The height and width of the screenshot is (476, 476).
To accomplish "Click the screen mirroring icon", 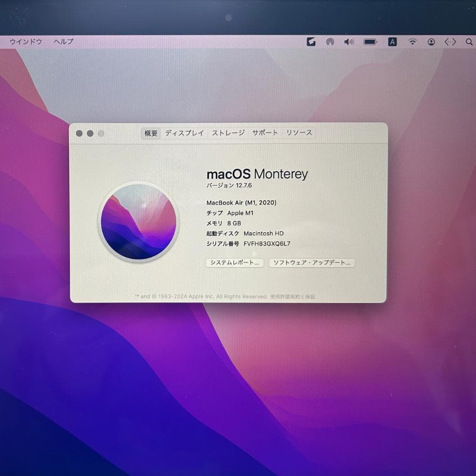I will pos(331,42).
